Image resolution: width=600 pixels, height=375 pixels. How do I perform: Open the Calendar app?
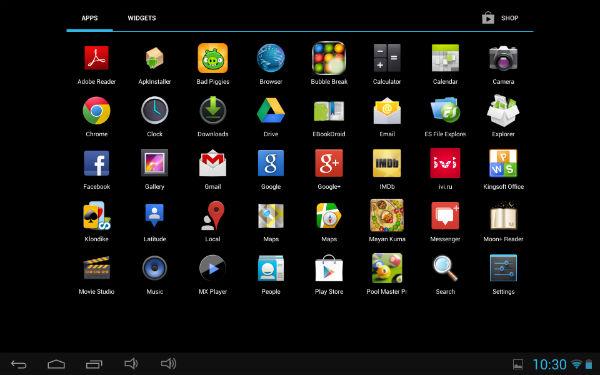point(445,58)
